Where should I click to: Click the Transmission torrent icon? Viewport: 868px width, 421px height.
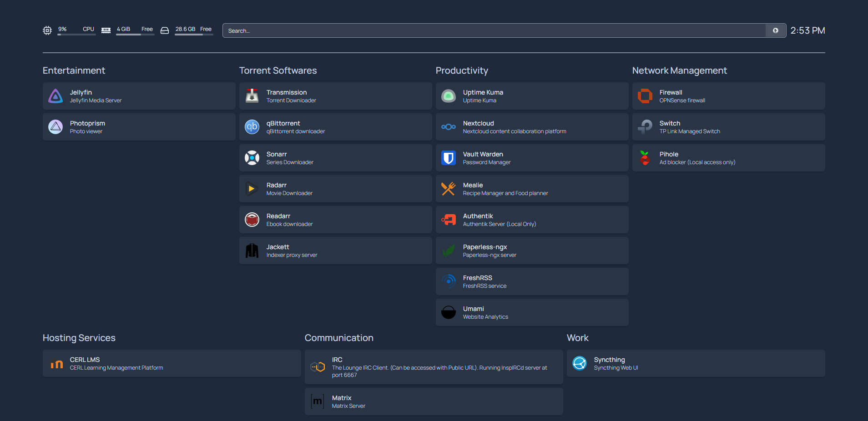(x=252, y=96)
